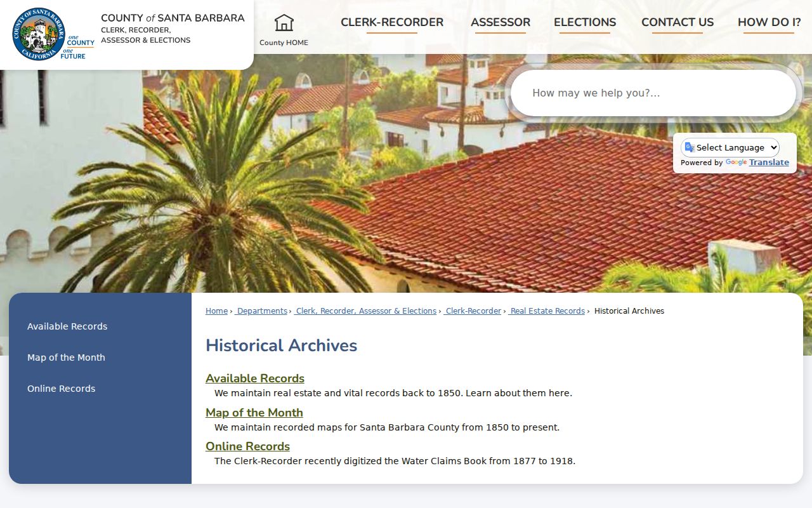Select Available Records in the sidebar

[x=67, y=326]
